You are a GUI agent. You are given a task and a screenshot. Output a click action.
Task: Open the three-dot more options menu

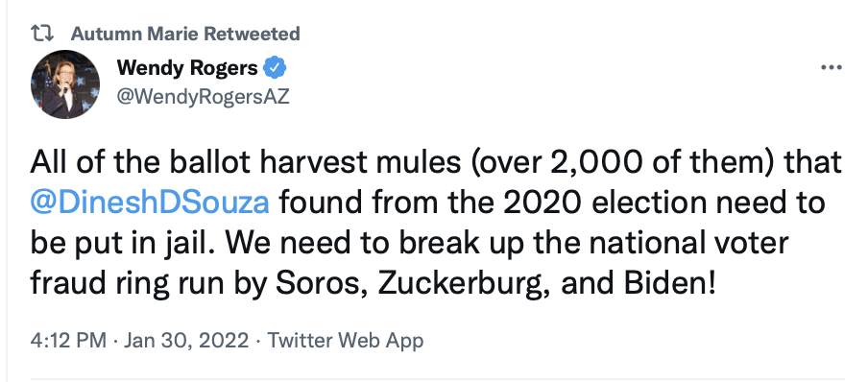pos(831,67)
